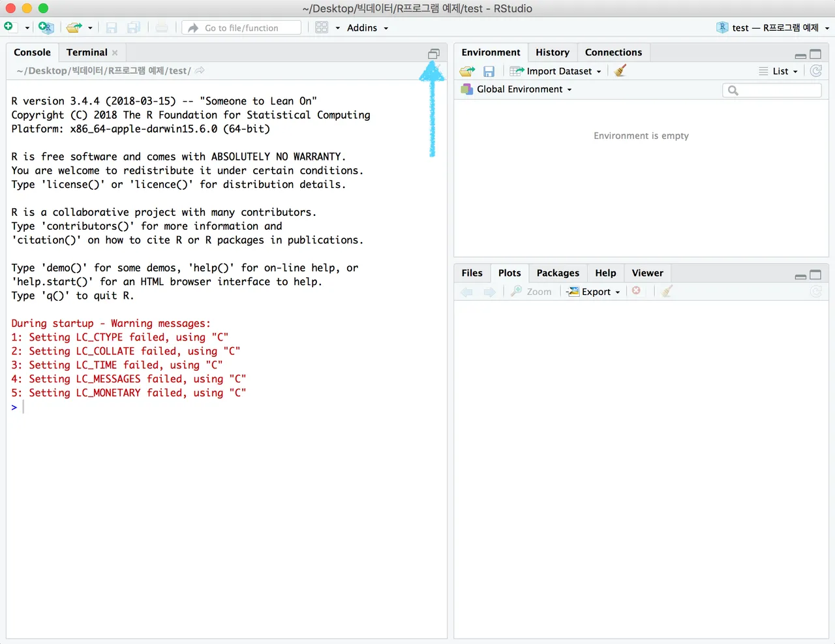Click the New File icon
This screenshot has width=835, height=644.
(8, 27)
